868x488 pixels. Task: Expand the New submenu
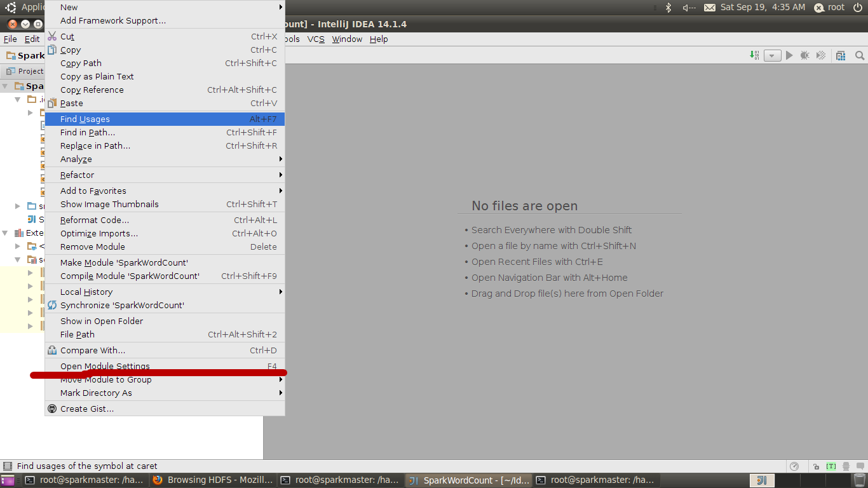(165, 7)
